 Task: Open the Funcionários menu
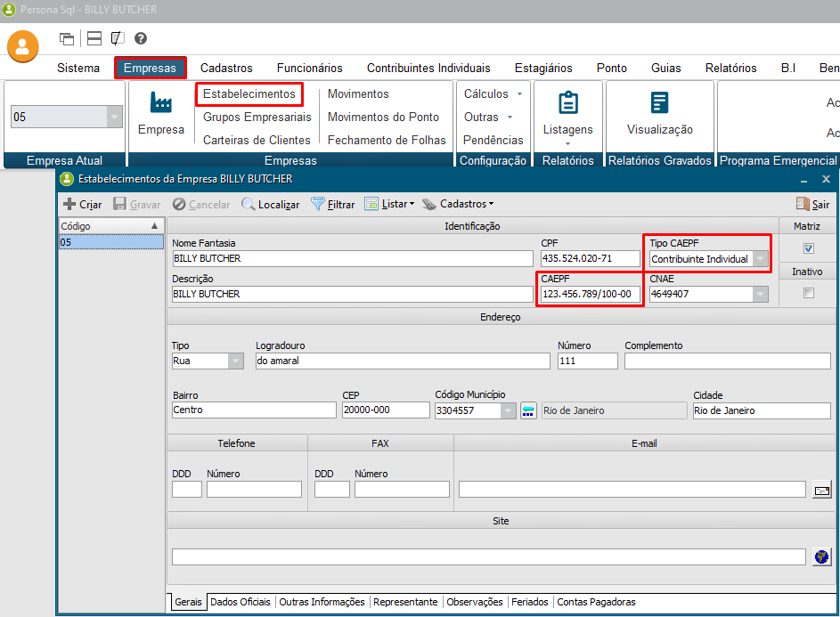309,68
